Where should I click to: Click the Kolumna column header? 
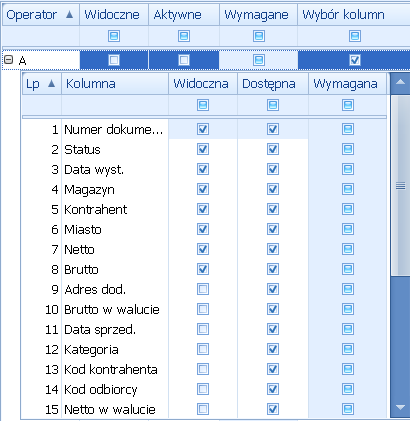coord(115,84)
